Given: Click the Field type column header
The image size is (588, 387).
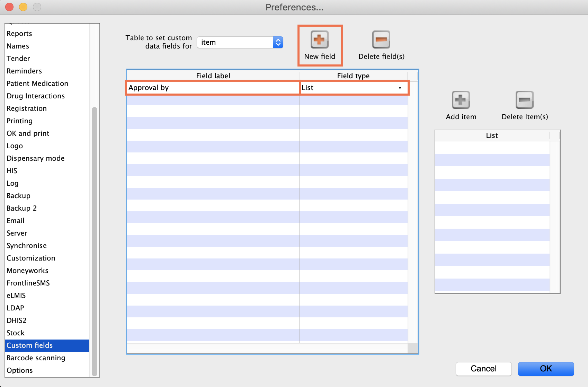Looking at the screenshot, I should pyautogui.click(x=353, y=76).
